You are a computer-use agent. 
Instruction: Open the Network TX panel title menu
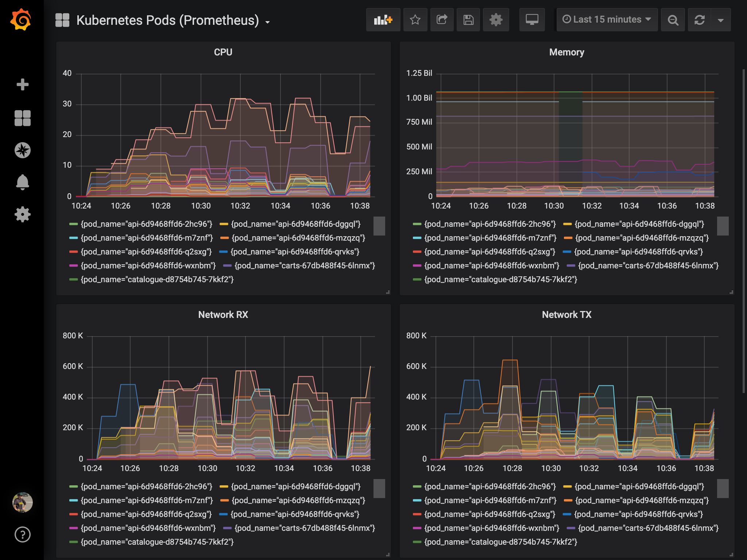point(566,315)
